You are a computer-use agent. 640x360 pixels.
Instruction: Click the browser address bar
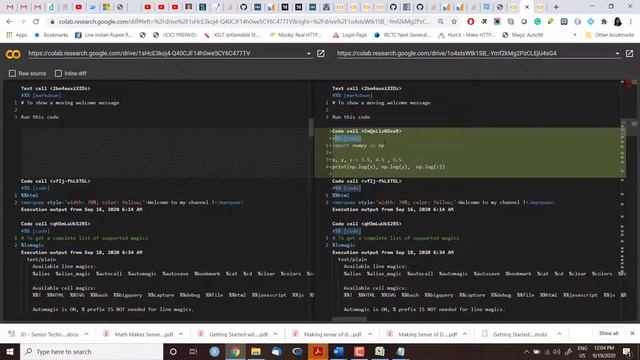pyautogui.click(x=244, y=22)
